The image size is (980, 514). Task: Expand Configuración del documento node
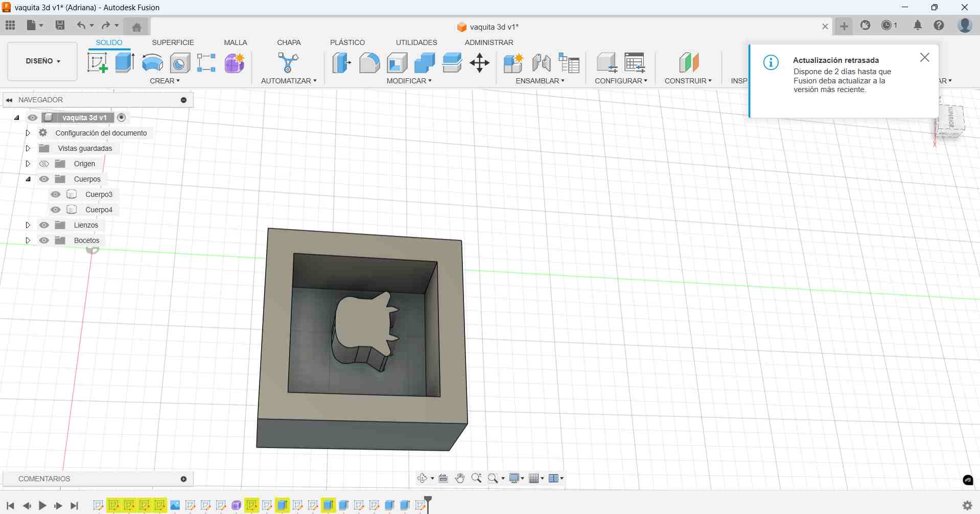28,133
